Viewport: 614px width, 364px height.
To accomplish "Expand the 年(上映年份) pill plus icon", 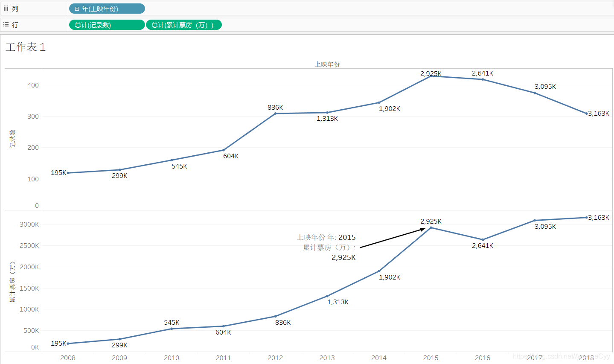I will (x=77, y=9).
